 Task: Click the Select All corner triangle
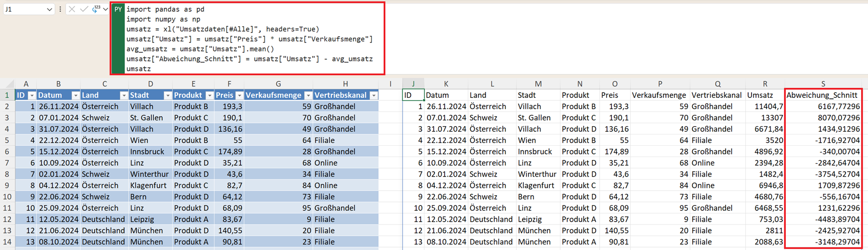pos(7,84)
